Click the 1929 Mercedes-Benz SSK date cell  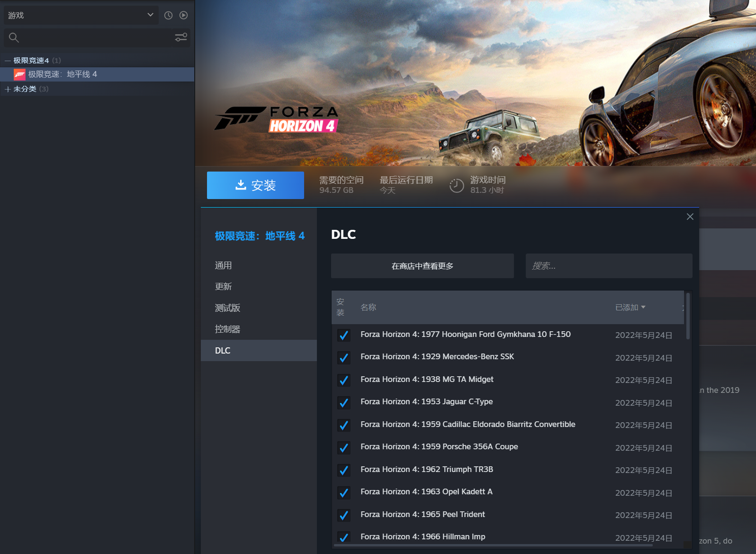(644, 358)
